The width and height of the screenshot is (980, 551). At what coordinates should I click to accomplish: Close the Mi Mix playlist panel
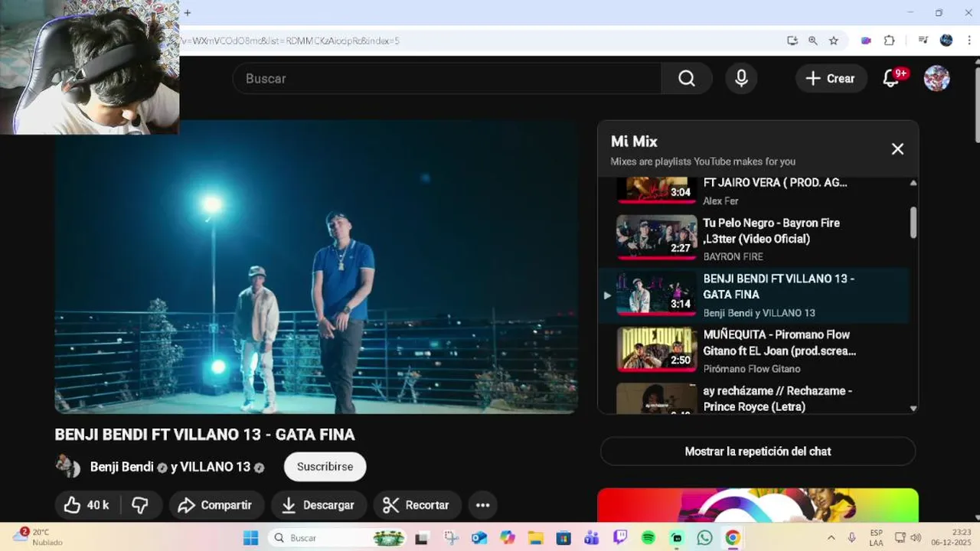(x=897, y=149)
